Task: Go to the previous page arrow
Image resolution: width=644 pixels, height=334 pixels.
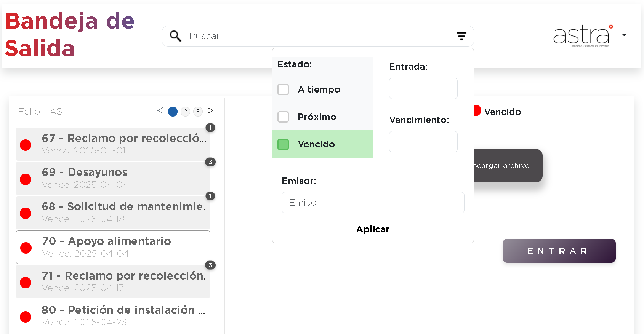Action: (160, 111)
